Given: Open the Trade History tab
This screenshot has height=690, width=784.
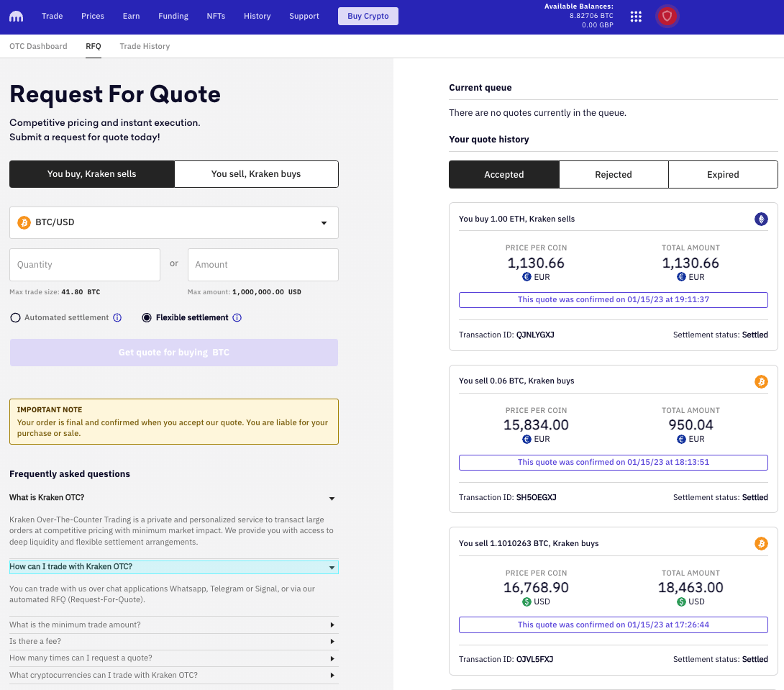Looking at the screenshot, I should click(145, 46).
